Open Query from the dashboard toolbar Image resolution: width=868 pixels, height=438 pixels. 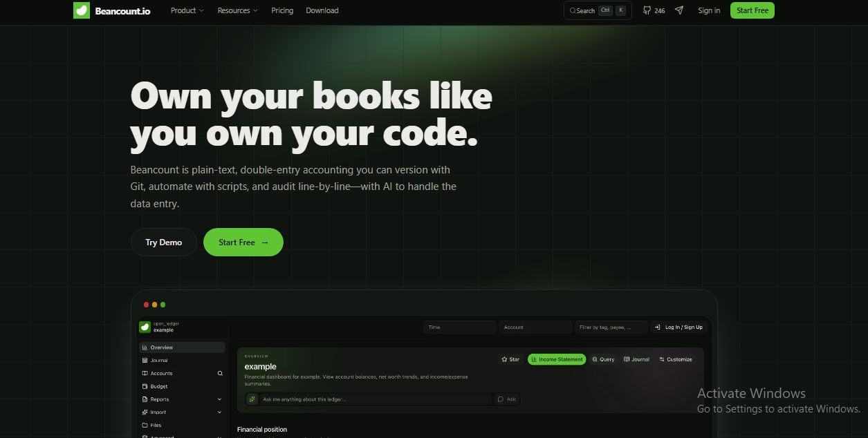[603, 359]
